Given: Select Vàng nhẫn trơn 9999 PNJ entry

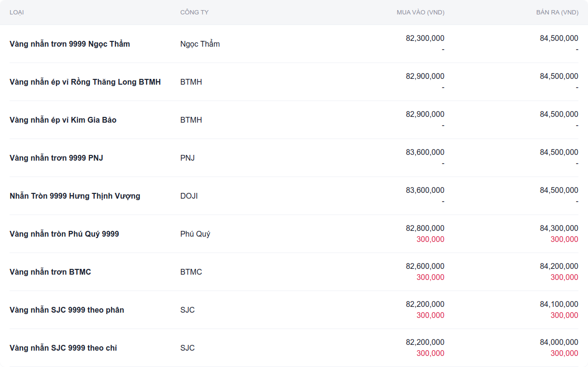Looking at the screenshot, I should [56, 158].
